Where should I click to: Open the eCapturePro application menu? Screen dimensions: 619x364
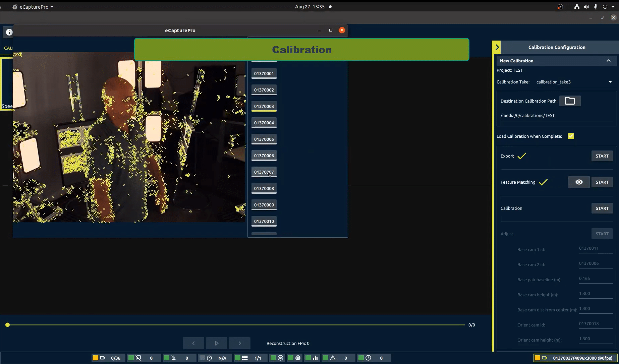[x=33, y=6]
